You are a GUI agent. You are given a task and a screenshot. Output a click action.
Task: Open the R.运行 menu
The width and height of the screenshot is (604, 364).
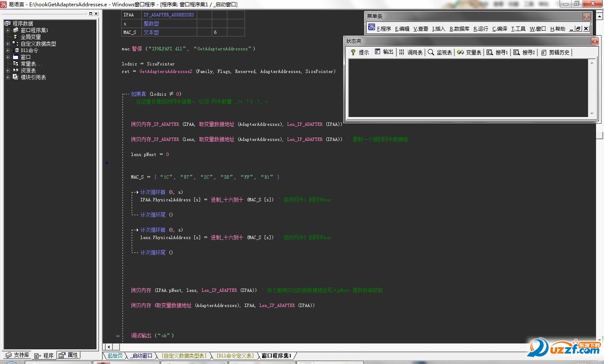pos(481,29)
